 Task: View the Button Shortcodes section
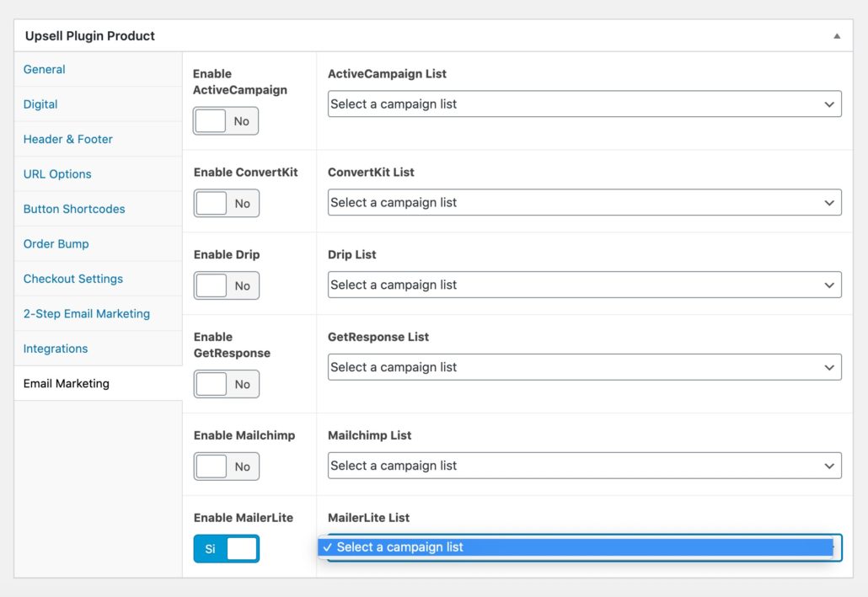coord(73,208)
